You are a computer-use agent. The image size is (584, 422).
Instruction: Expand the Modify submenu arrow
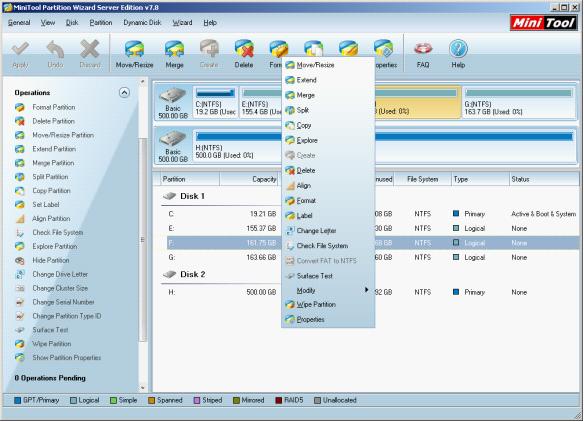click(x=366, y=290)
